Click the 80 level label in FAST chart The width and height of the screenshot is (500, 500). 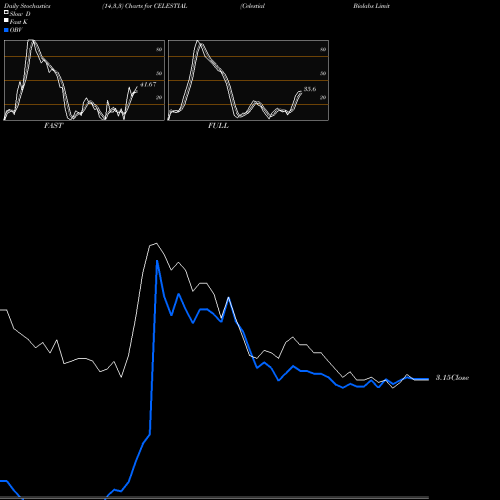(159, 49)
